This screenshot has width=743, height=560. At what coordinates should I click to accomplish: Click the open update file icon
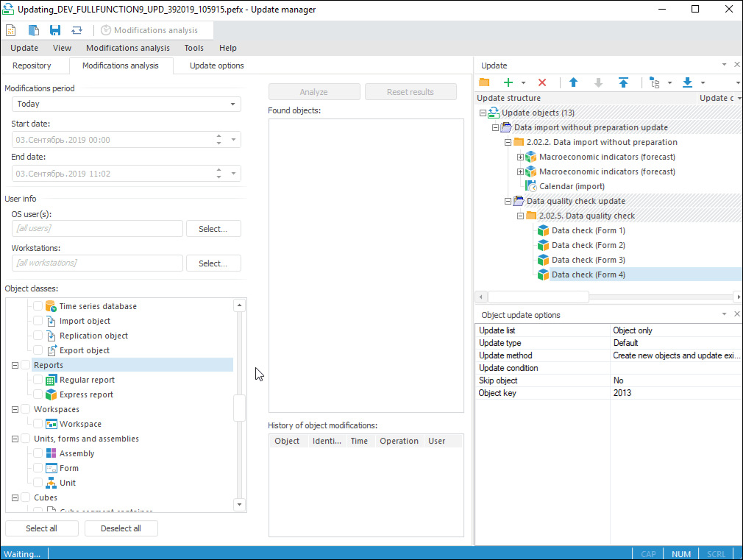(34, 30)
